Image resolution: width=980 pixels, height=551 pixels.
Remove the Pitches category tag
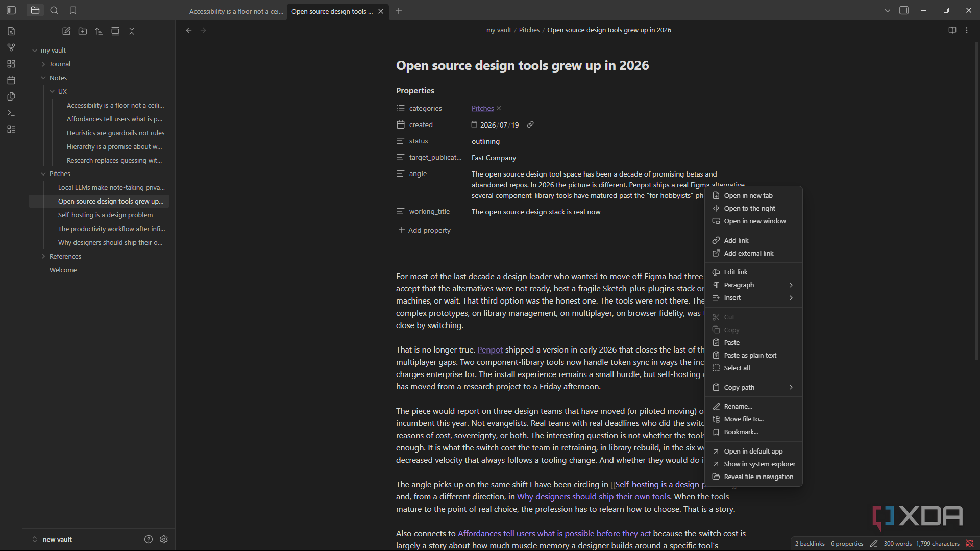pos(499,108)
